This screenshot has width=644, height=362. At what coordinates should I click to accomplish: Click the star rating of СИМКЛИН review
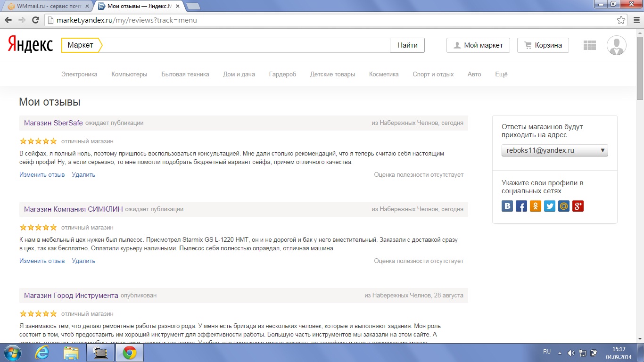point(38,227)
